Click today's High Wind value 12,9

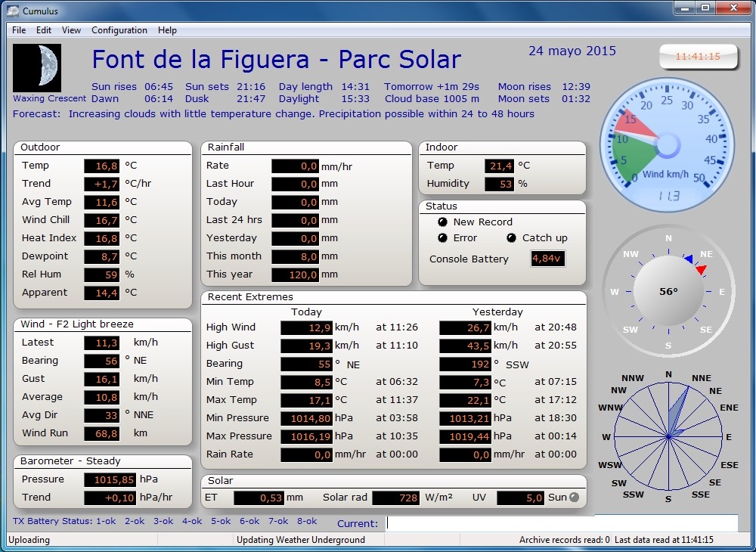pyautogui.click(x=307, y=328)
